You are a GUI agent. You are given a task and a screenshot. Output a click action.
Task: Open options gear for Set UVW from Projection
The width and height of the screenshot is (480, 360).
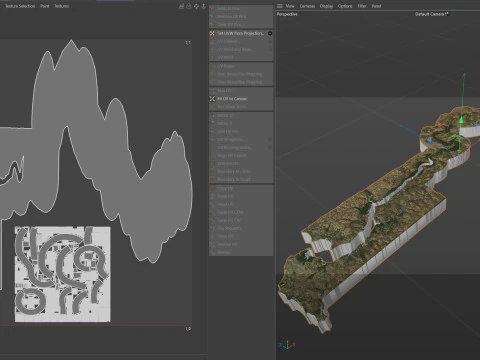pyautogui.click(x=270, y=33)
